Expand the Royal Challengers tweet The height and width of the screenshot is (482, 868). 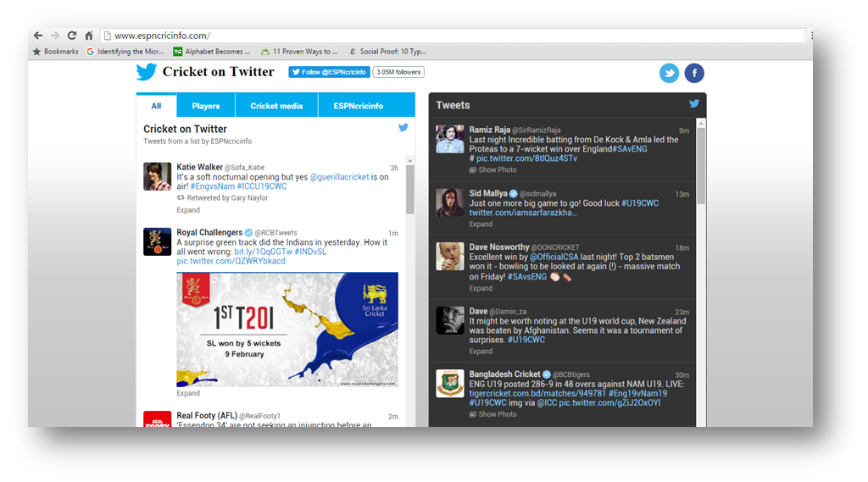point(188,393)
